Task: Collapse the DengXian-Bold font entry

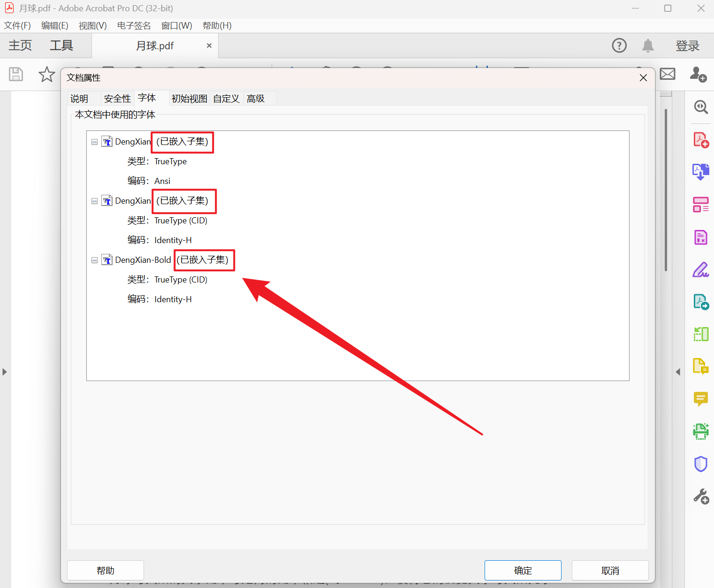Action: point(94,260)
